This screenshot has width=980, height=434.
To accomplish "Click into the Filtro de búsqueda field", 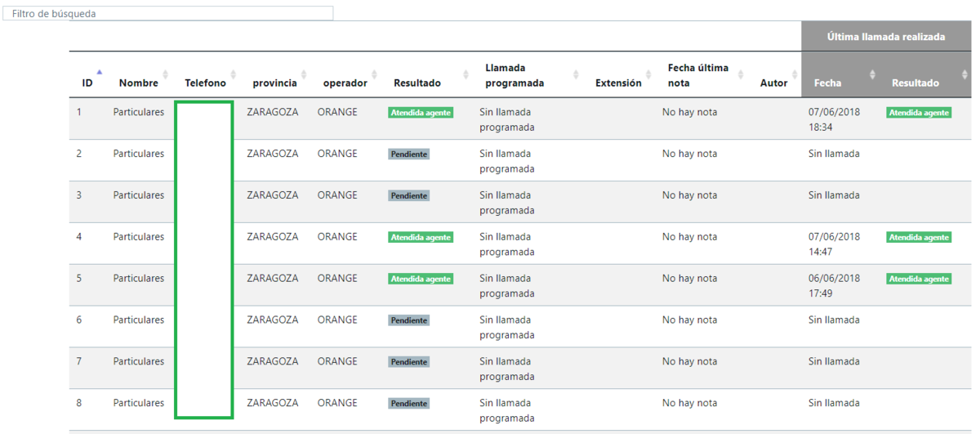I will (x=167, y=14).
